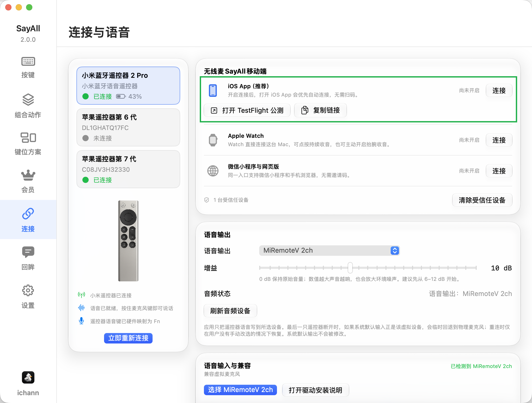Click the 增益 gain slider thumb
Image resolution: width=532 pixels, height=403 pixels.
pyautogui.click(x=350, y=268)
